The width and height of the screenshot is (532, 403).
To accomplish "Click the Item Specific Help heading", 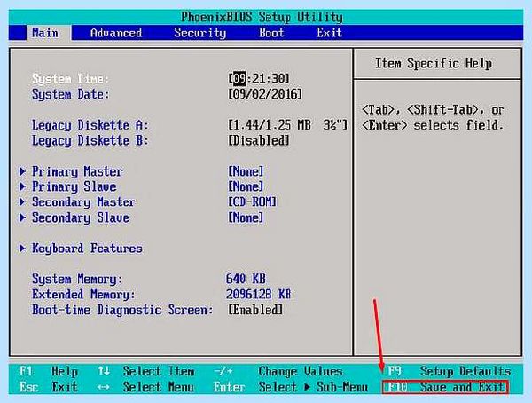I will pos(434,64).
